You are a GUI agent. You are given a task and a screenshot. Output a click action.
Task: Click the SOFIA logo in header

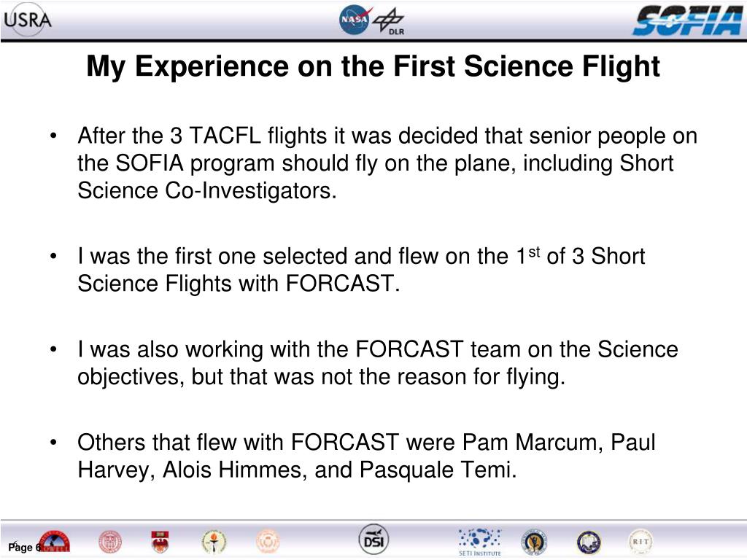pos(688,20)
